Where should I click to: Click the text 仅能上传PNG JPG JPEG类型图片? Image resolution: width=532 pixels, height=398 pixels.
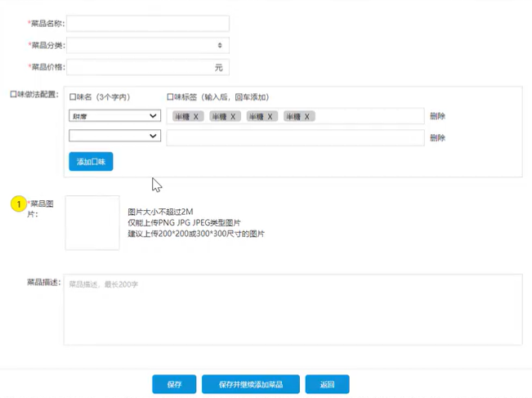pyautogui.click(x=184, y=222)
